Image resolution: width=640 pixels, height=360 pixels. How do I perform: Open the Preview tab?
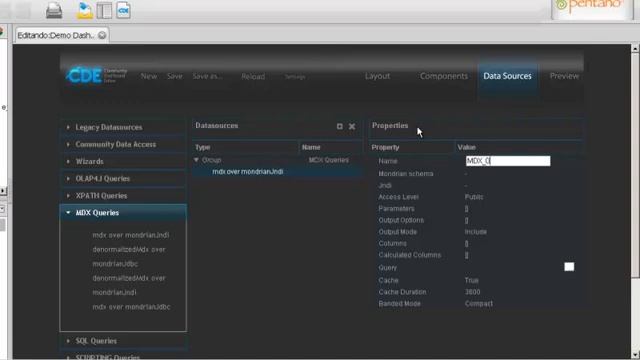[x=564, y=76]
